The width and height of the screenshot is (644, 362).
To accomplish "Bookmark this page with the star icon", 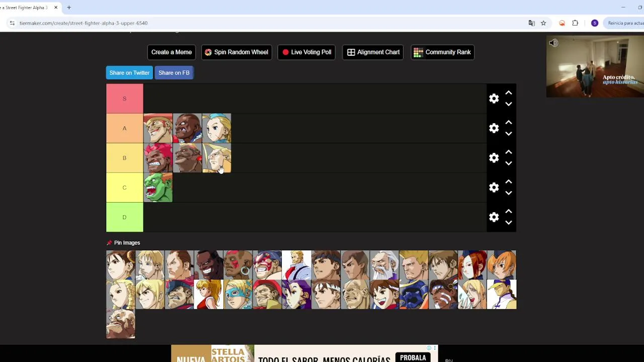I will (543, 23).
